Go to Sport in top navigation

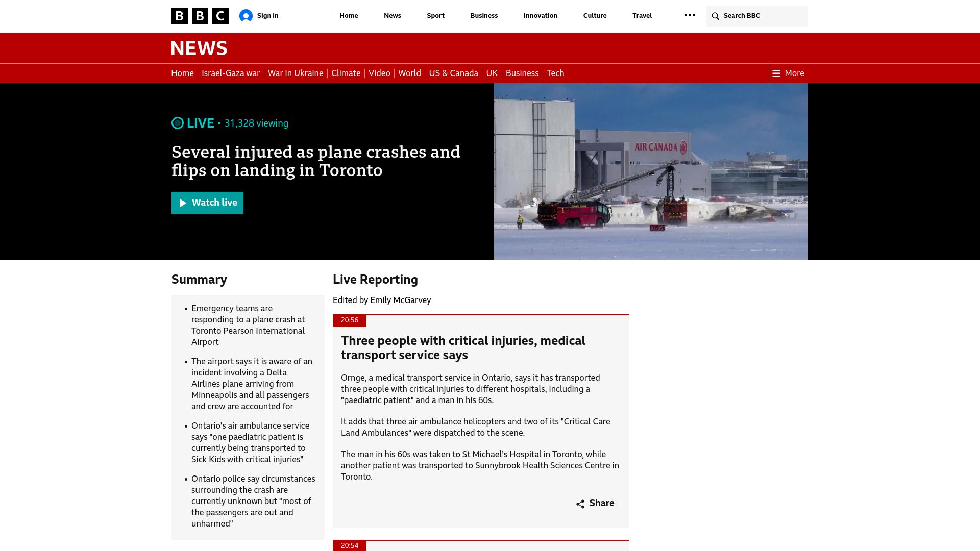tap(435, 16)
